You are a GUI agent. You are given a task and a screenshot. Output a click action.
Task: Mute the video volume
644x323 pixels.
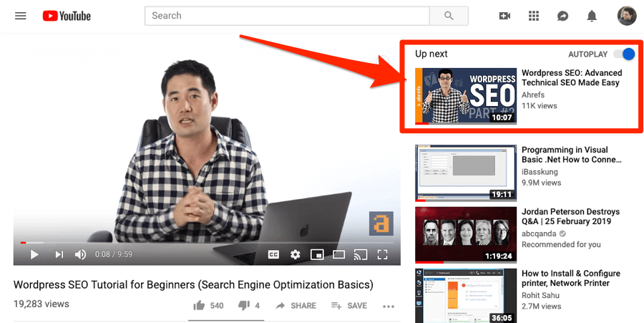80,254
